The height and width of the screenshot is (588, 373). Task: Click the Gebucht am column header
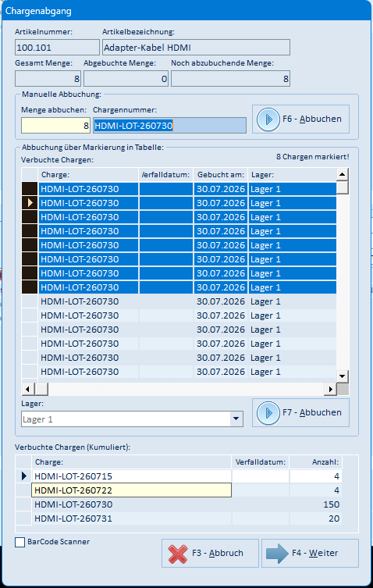pos(221,175)
